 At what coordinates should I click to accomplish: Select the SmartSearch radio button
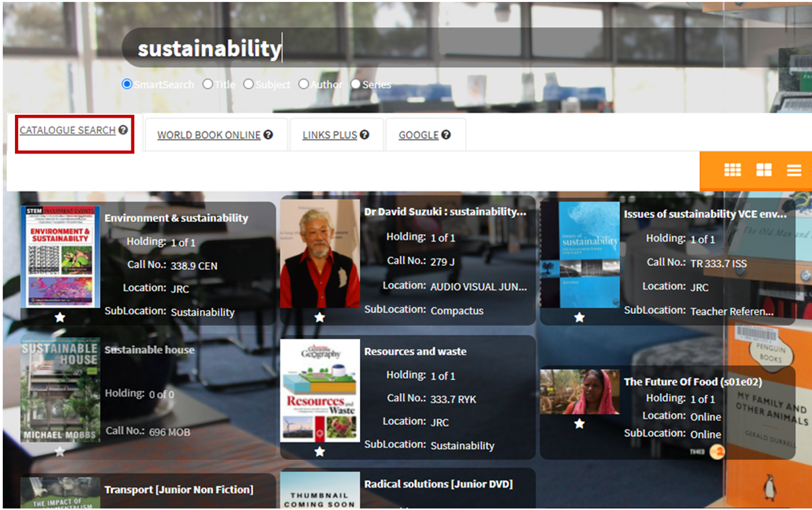pos(127,85)
